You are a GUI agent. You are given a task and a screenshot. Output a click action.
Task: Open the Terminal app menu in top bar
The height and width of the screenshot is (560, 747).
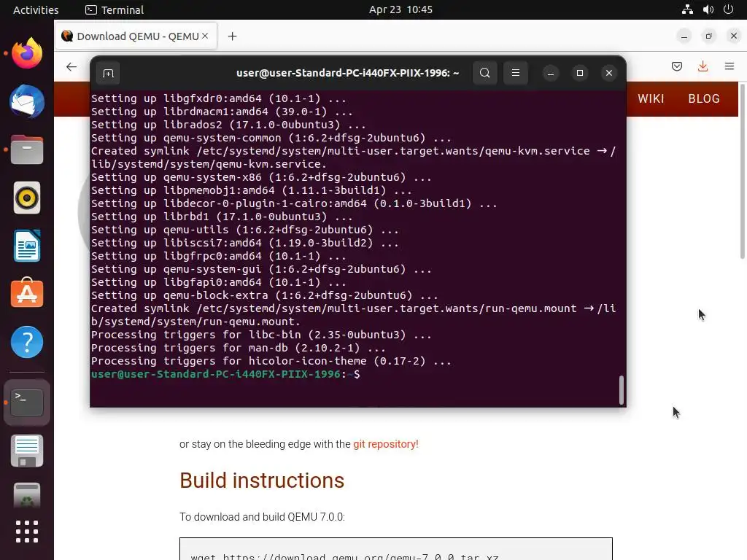pyautogui.click(x=115, y=10)
